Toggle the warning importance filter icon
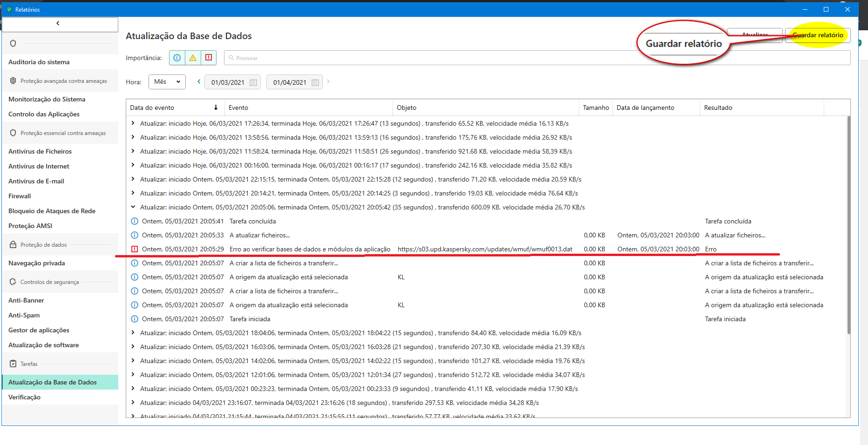 pyautogui.click(x=193, y=58)
